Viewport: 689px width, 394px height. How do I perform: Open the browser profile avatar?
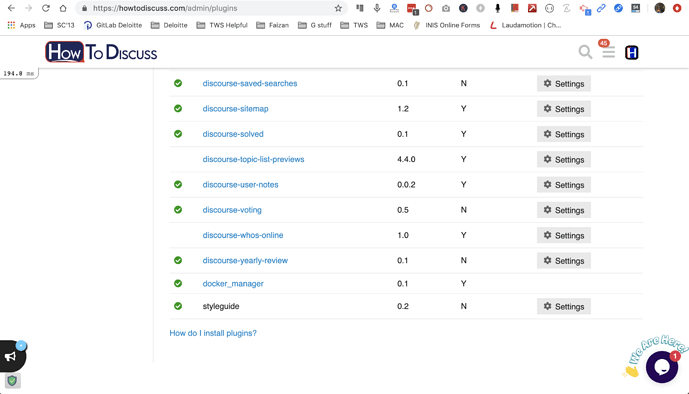660,8
